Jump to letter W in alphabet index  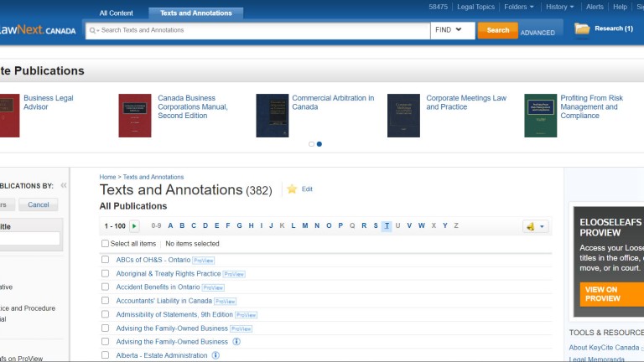point(422,225)
